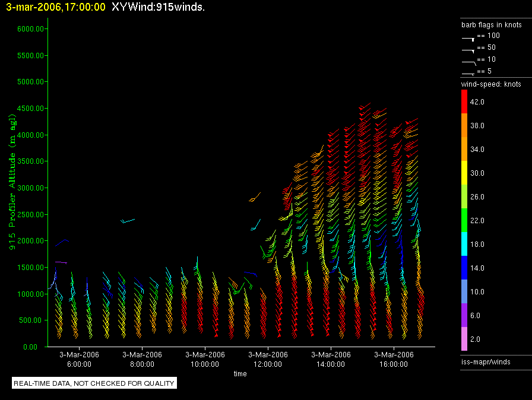Click the 100-knot barb flag legend icon

click(x=468, y=37)
